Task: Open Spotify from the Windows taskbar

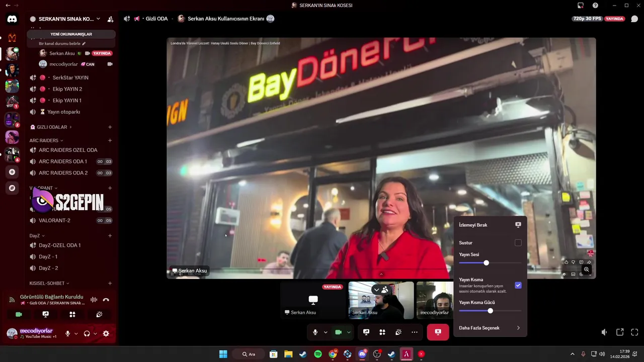Action: tap(318, 354)
